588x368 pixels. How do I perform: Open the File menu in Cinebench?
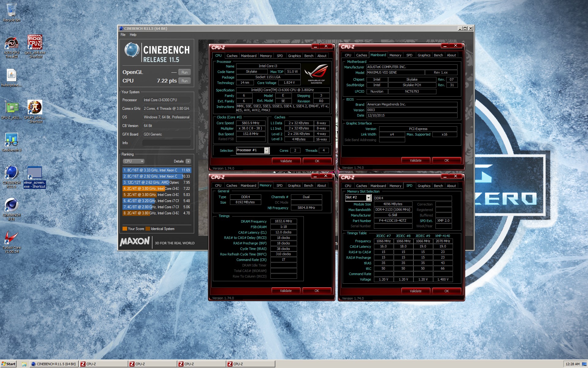point(123,35)
